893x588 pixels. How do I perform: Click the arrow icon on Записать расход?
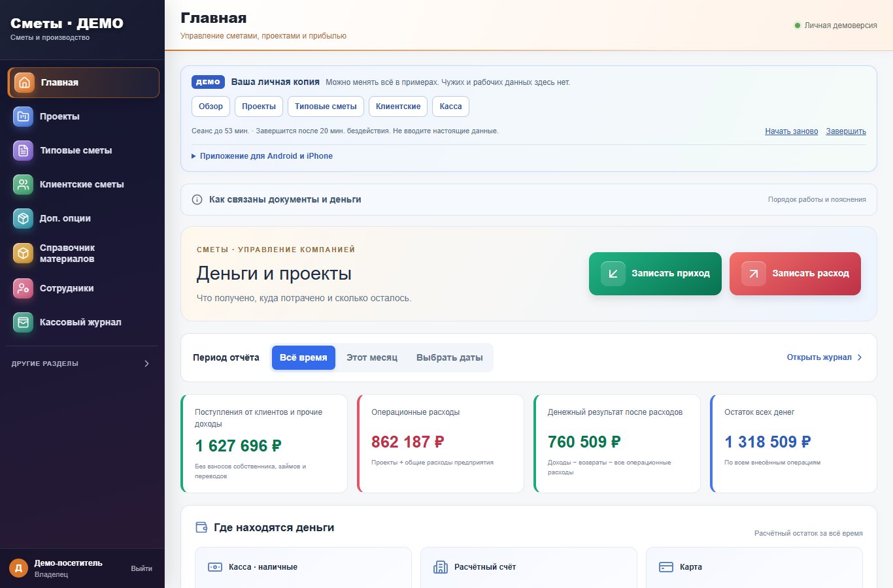(754, 274)
